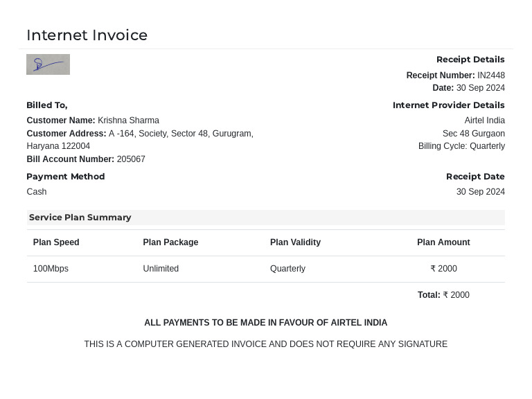The height and width of the screenshot is (399, 532).
Task: Click the signature logo image
Action: 48,64
